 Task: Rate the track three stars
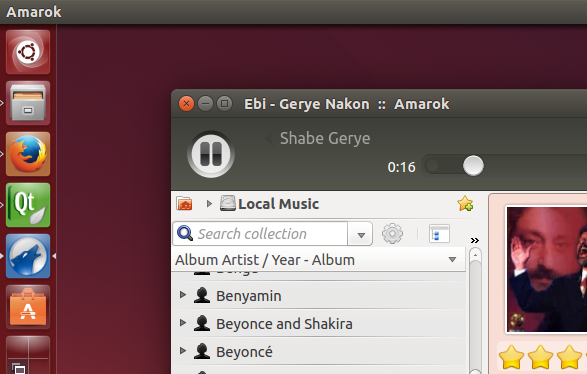(569, 357)
